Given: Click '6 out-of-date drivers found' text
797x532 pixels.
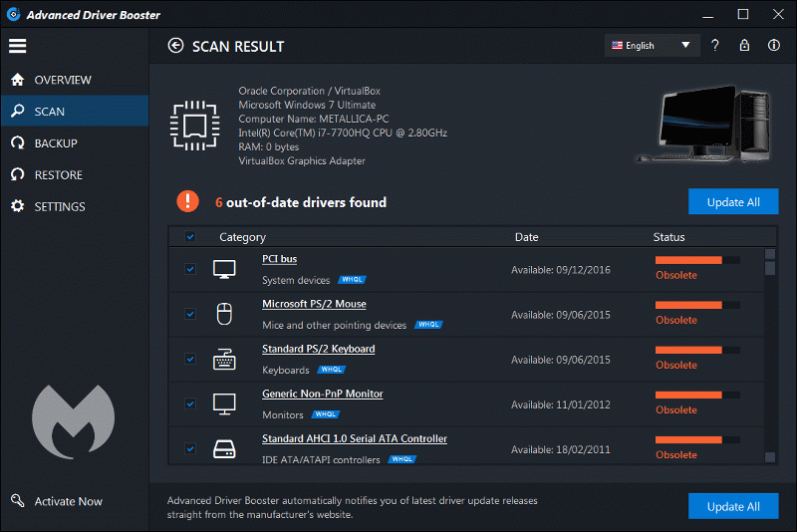Looking at the screenshot, I should pyautogui.click(x=301, y=202).
